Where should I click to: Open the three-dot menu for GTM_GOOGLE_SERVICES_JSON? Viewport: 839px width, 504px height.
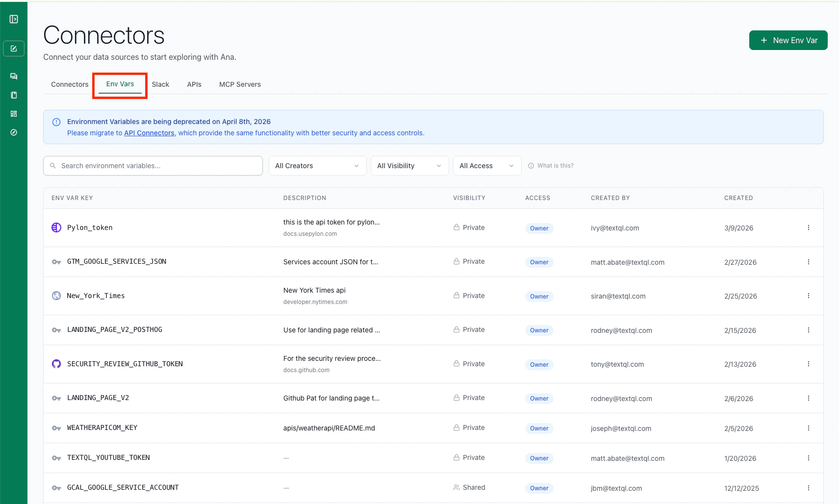[809, 262]
